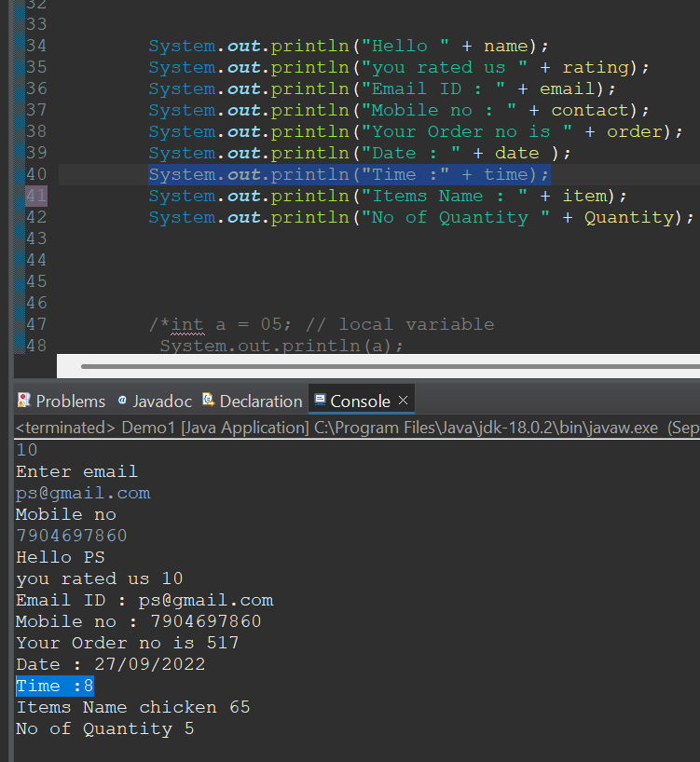Screen dimensions: 700x762
Task: Click the editor horizontal scrollbar
Action: tap(373, 367)
